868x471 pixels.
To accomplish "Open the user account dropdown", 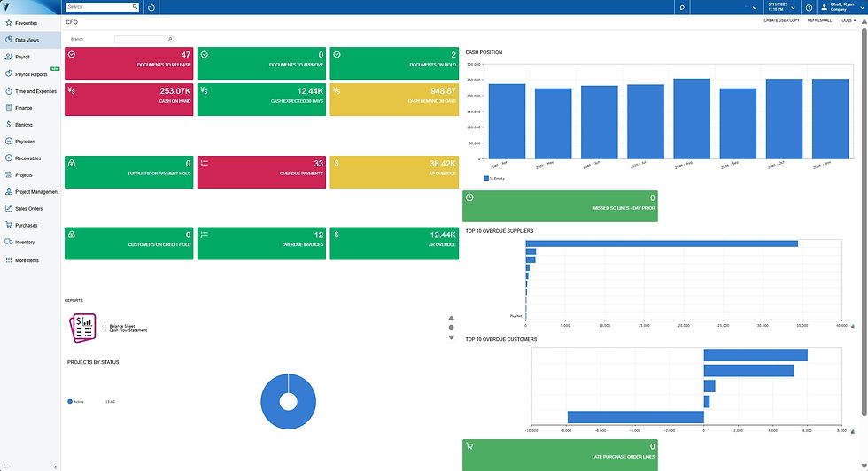I will [x=842, y=7].
